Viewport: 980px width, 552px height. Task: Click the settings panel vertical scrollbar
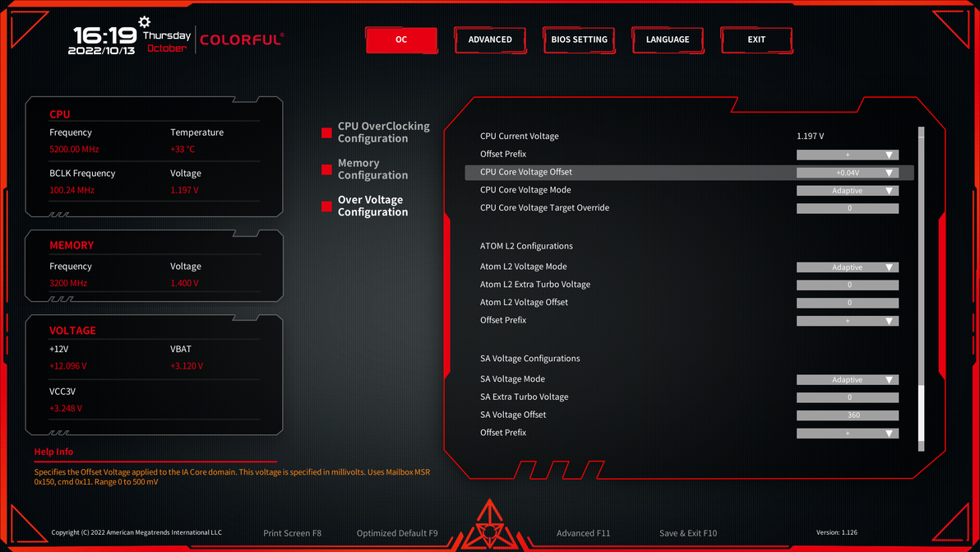[922, 289]
